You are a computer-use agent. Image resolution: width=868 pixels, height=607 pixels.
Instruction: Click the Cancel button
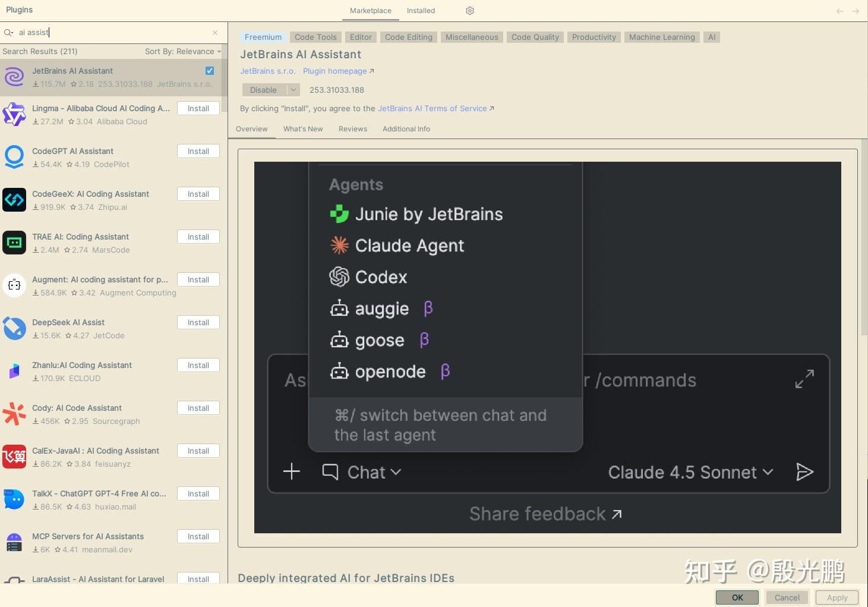(x=787, y=597)
